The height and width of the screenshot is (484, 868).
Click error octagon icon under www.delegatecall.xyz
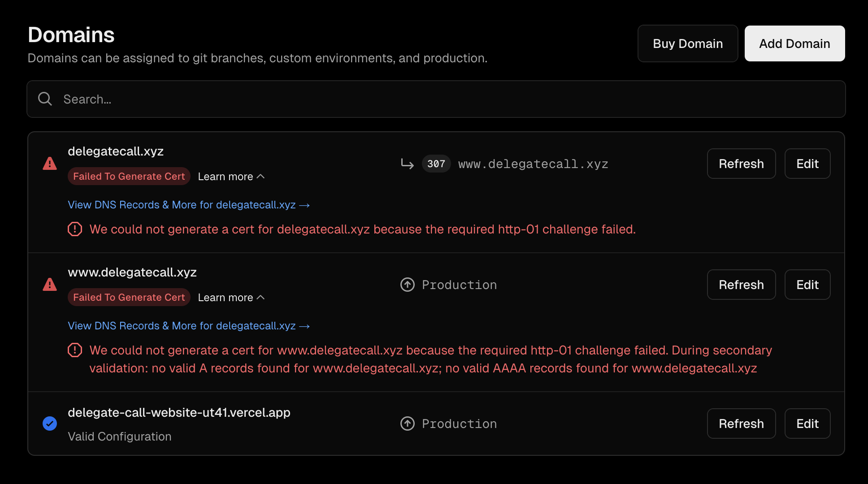(x=75, y=350)
